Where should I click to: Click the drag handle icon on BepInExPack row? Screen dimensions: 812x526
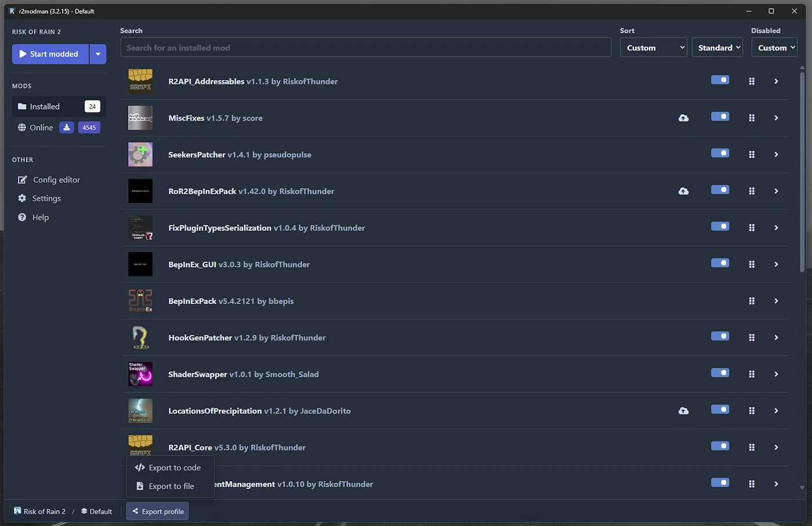tap(752, 301)
